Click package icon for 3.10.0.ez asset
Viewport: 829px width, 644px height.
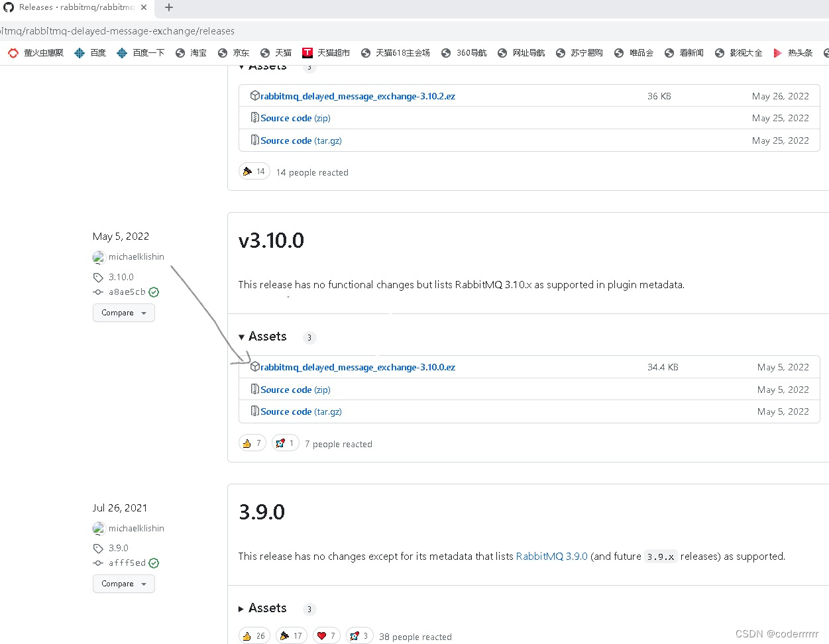(x=254, y=366)
